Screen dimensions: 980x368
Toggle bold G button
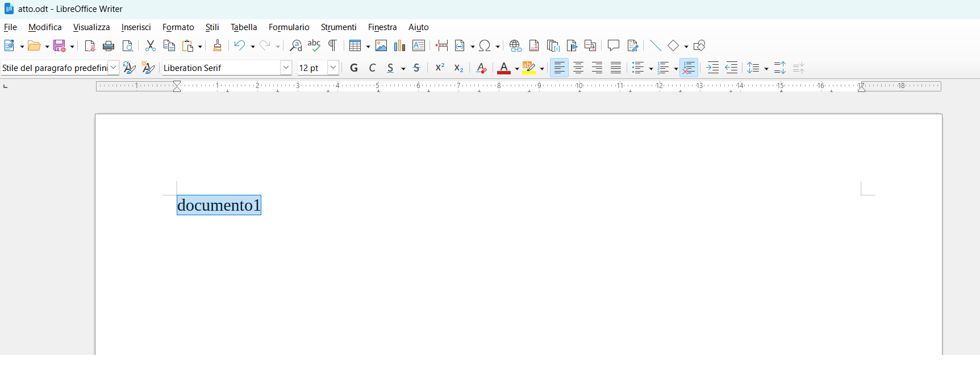354,68
